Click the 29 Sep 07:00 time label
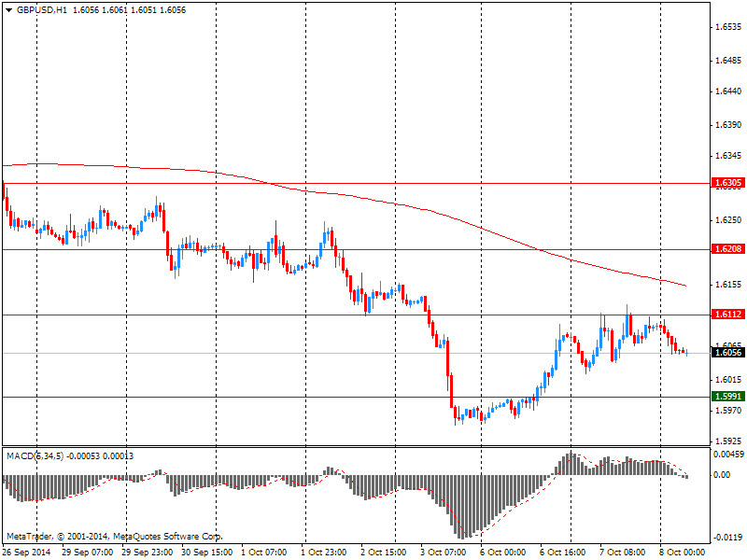The image size is (747, 560). pos(87,553)
